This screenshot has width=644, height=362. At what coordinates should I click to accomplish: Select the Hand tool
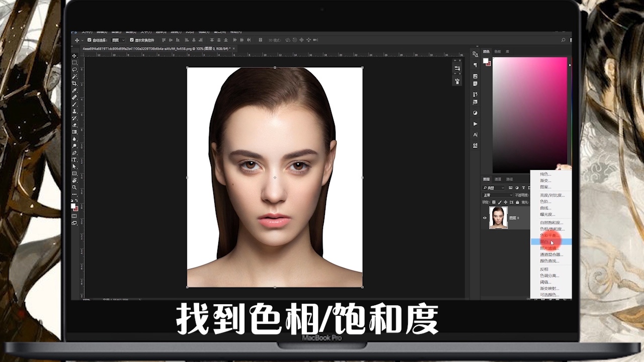click(x=74, y=180)
